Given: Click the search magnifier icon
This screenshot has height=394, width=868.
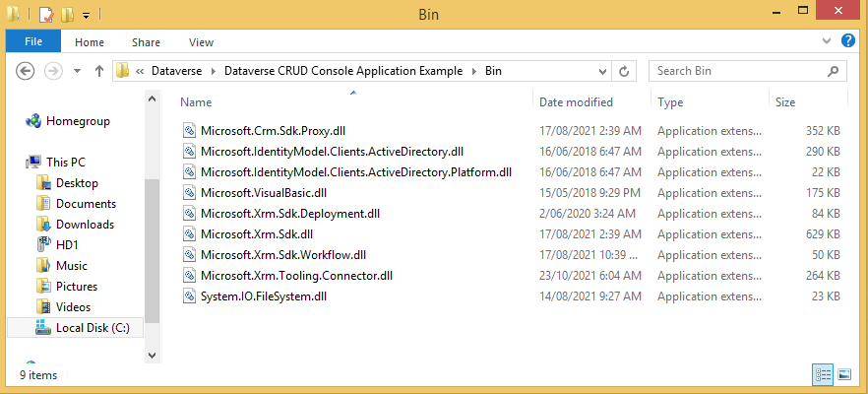Looking at the screenshot, I should tap(833, 71).
